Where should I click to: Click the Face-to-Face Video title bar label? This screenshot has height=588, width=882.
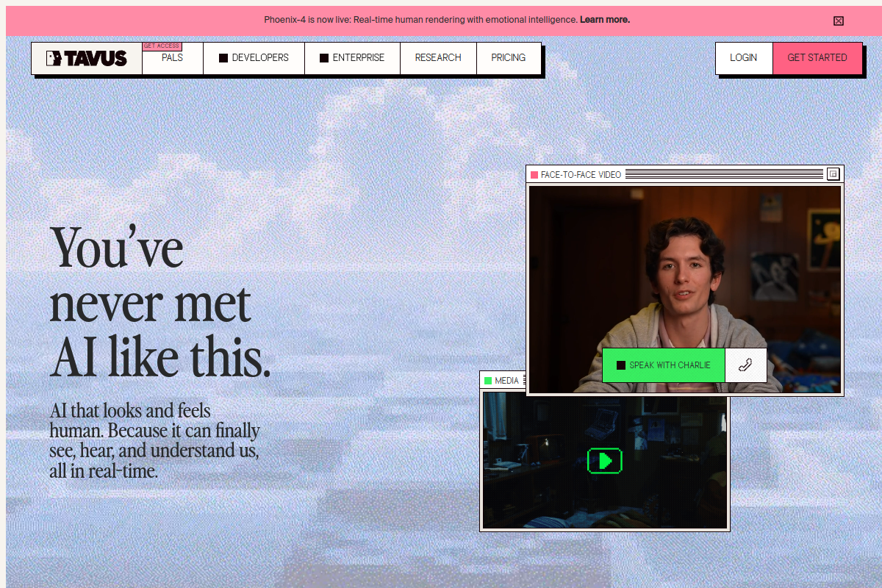pos(581,175)
